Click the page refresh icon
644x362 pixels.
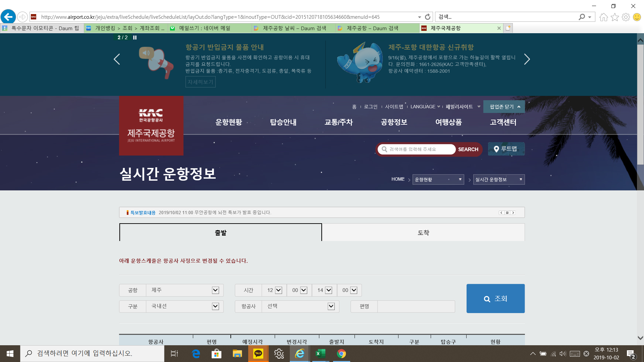tap(428, 17)
